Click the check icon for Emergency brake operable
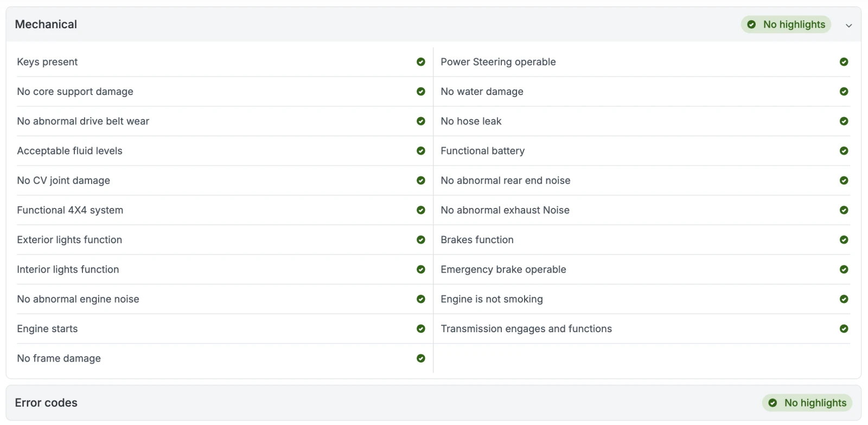The image size is (868, 425). (x=844, y=269)
